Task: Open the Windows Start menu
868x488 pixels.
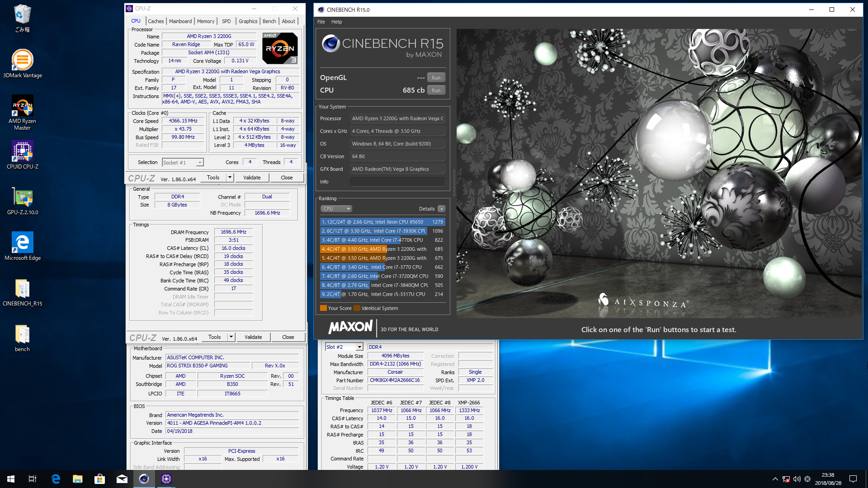Action: point(11,479)
